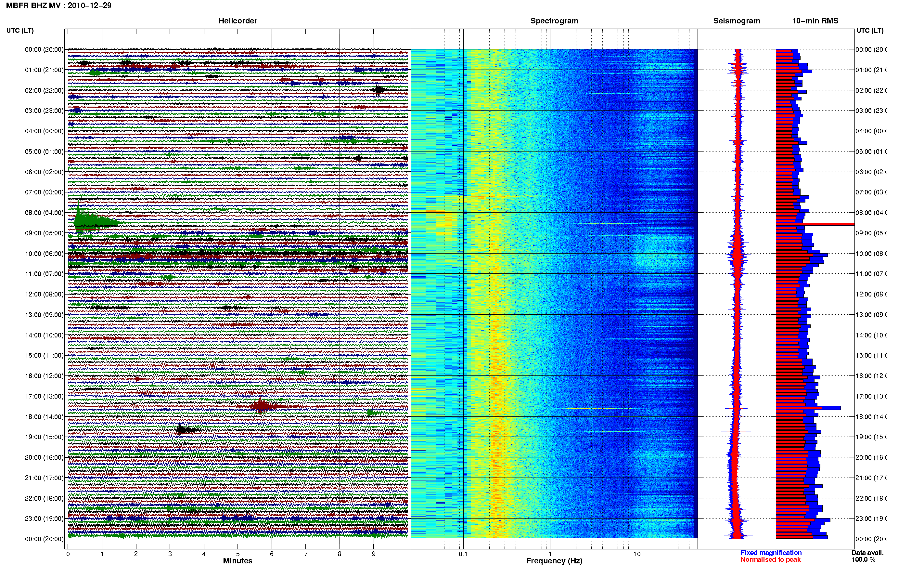The height and width of the screenshot is (578, 924).
Task: Click the left '10:00 (06:00)' time label
Action: [44, 254]
